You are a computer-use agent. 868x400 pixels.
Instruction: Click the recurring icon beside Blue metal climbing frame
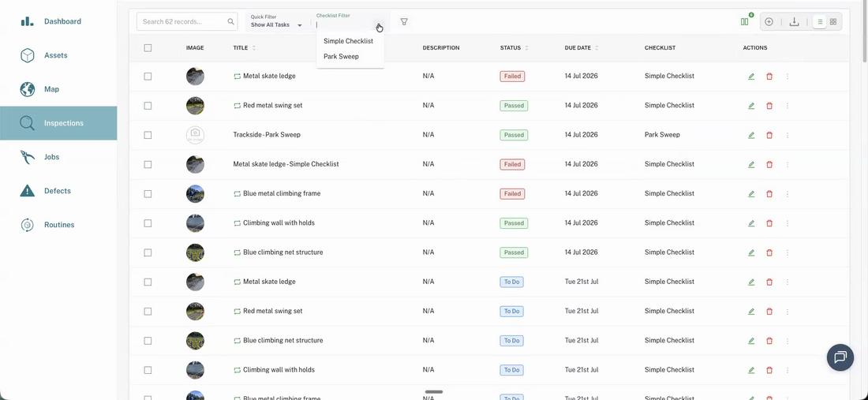click(x=237, y=193)
